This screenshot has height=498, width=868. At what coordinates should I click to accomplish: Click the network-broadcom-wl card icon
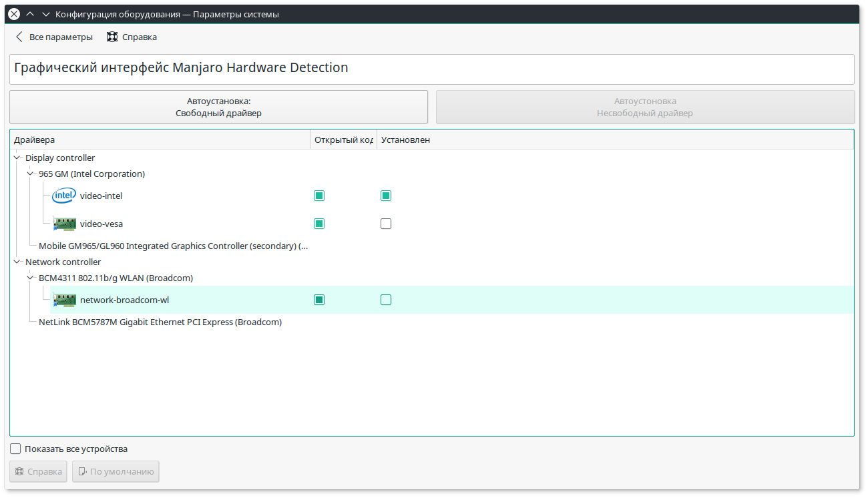(x=64, y=300)
